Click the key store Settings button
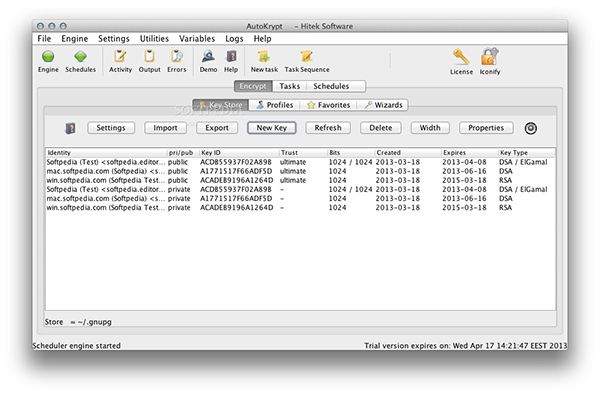This screenshot has height=395, width=600. click(111, 128)
